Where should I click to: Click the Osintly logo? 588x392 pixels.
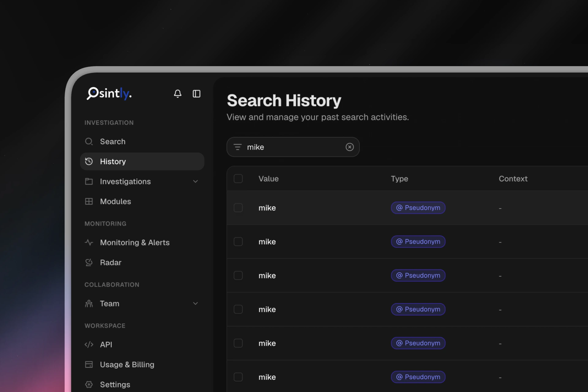[x=109, y=93]
